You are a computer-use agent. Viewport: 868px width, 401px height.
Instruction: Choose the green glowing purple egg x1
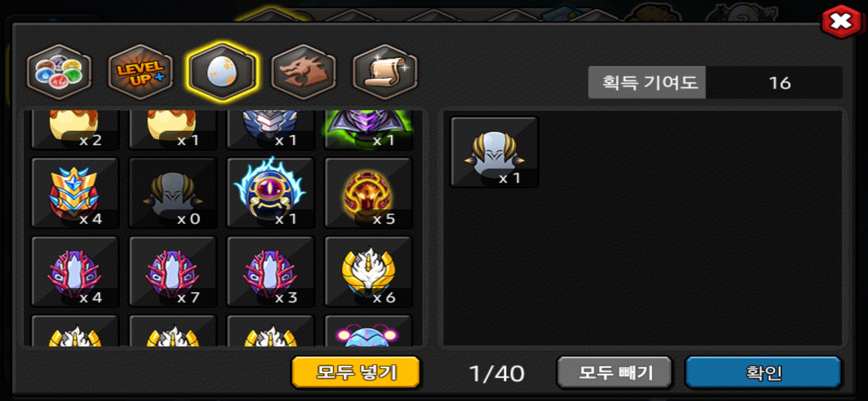point(369,129)
